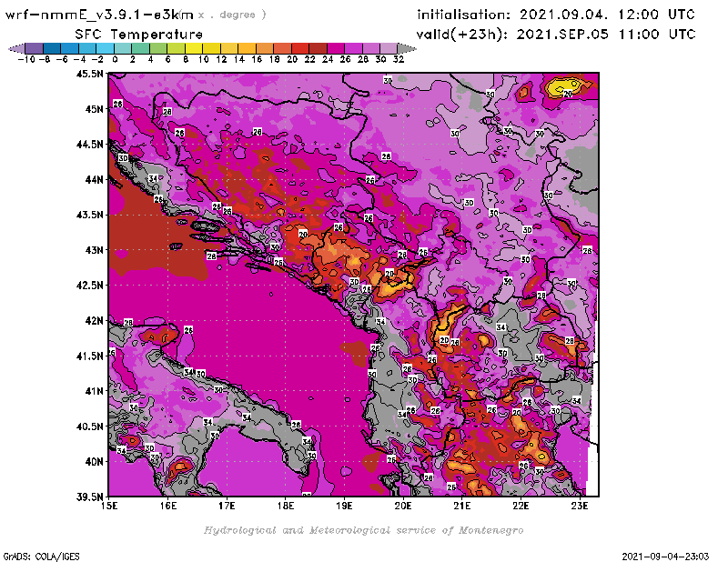Select the green legend swatch between 2 and 4

pos(140,48)
